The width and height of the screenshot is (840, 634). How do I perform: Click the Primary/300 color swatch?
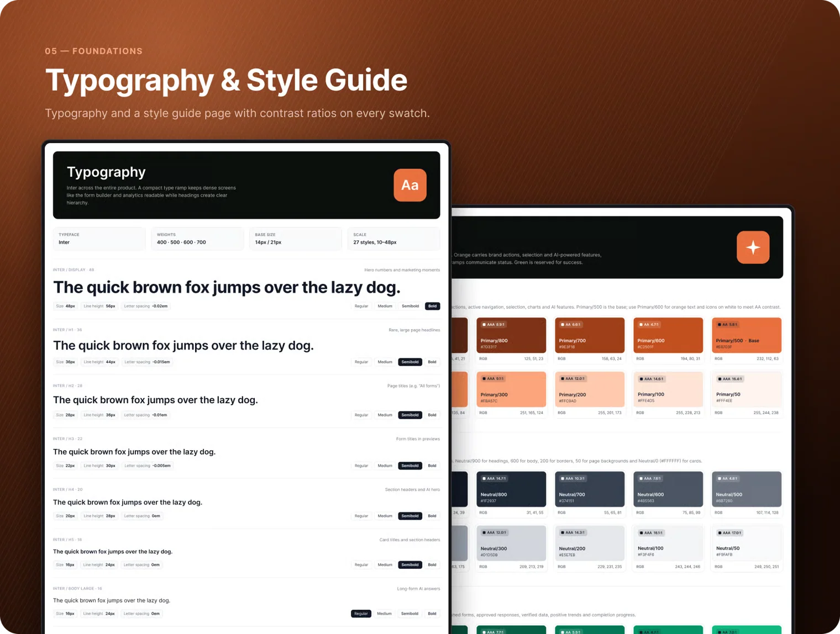(x=511, y=389)
